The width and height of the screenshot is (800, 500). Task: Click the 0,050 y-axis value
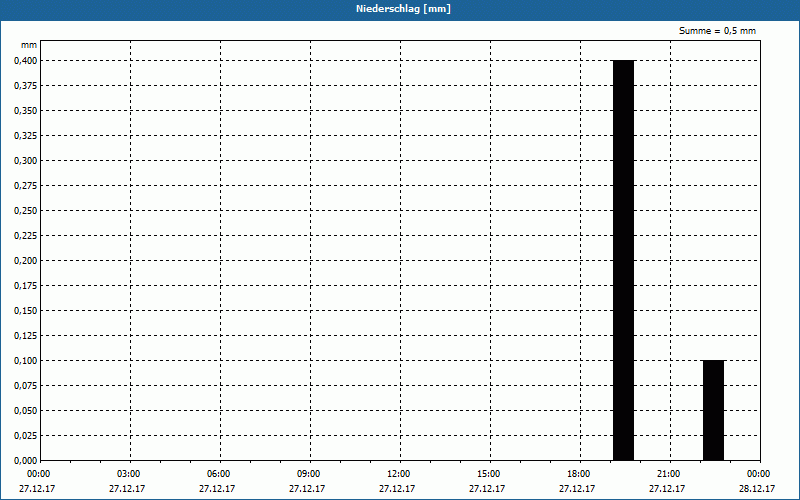tap(26, 411)
